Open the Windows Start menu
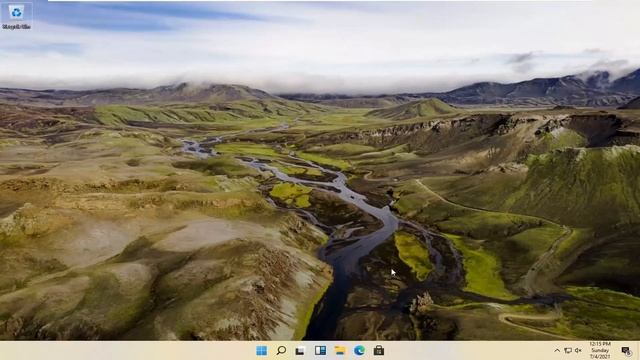This screenshot has height=360, width=640. coord(262,350)
